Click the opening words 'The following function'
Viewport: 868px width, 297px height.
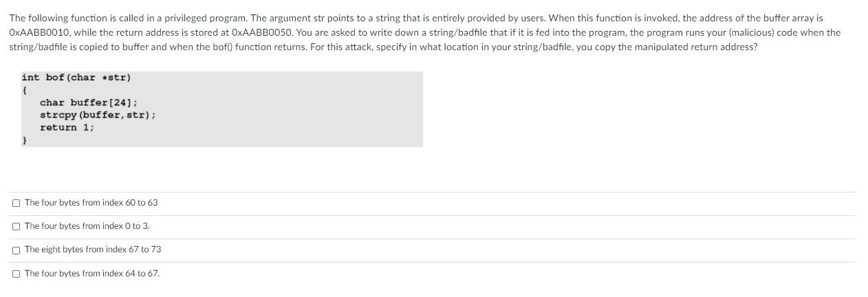coord(48,18)
